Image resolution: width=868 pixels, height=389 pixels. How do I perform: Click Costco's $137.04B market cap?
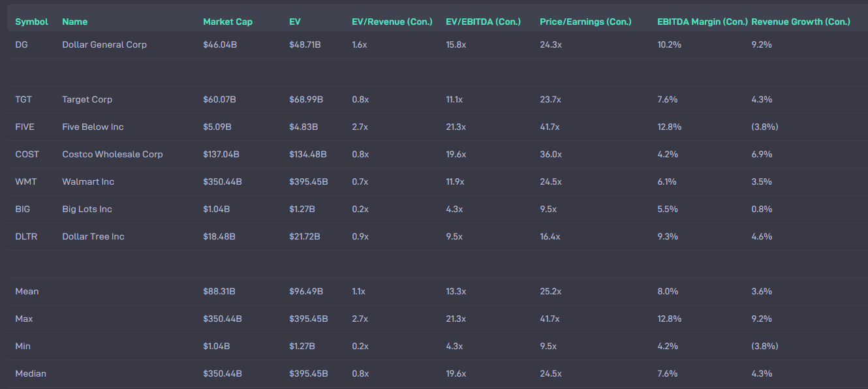tap(221, 154)
